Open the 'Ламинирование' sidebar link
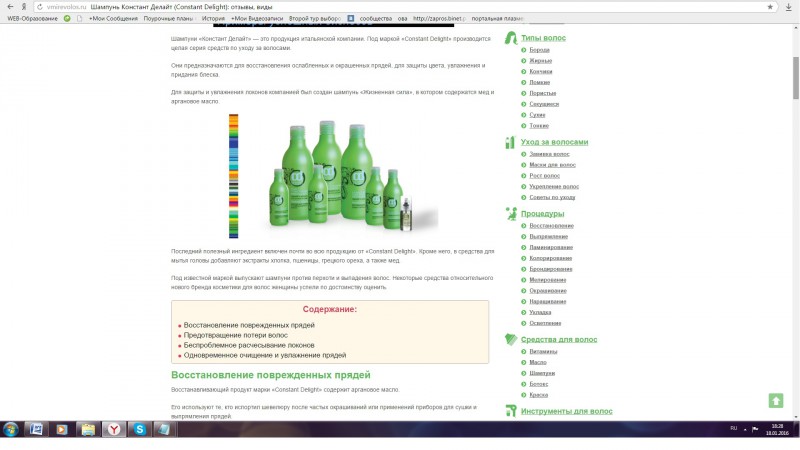 click(x=551, y=247)
